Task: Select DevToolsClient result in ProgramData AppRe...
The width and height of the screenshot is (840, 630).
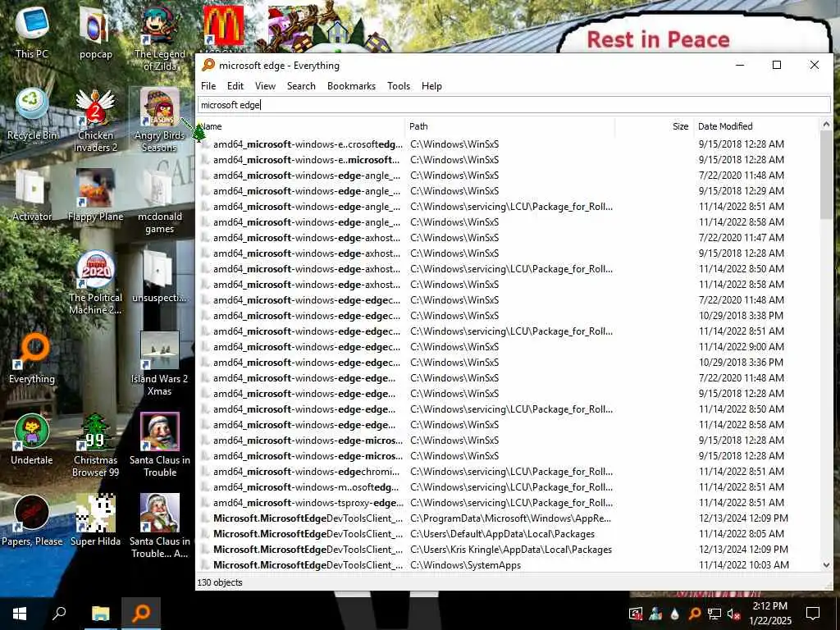Action: click(x=507, y=518)
